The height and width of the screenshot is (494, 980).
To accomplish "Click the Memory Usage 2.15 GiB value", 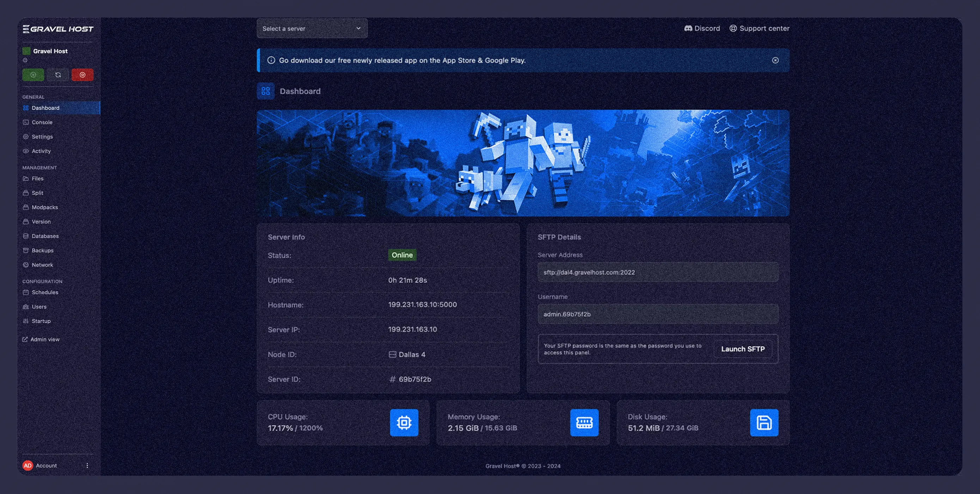I will [463, 428].
